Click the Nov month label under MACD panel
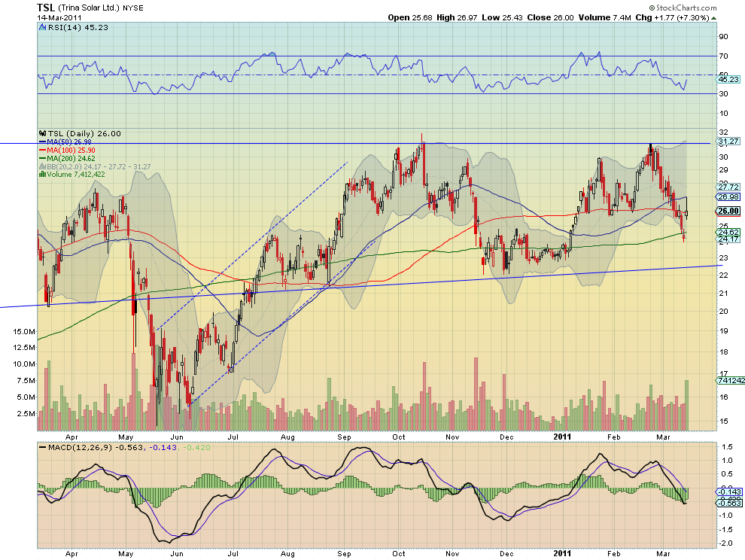The height and width of the screenshot is (560, 745). [453, 554]
